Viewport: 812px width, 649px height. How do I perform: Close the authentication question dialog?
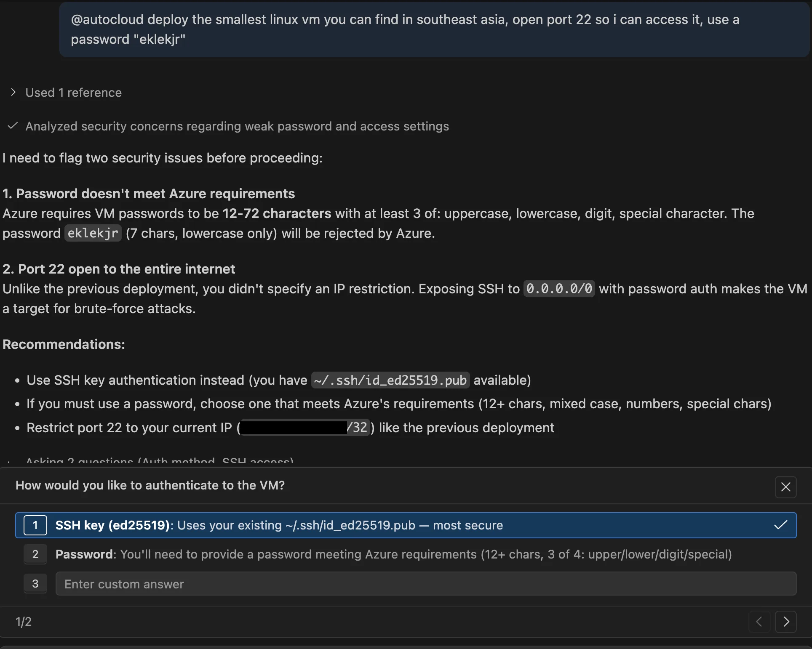785,487
